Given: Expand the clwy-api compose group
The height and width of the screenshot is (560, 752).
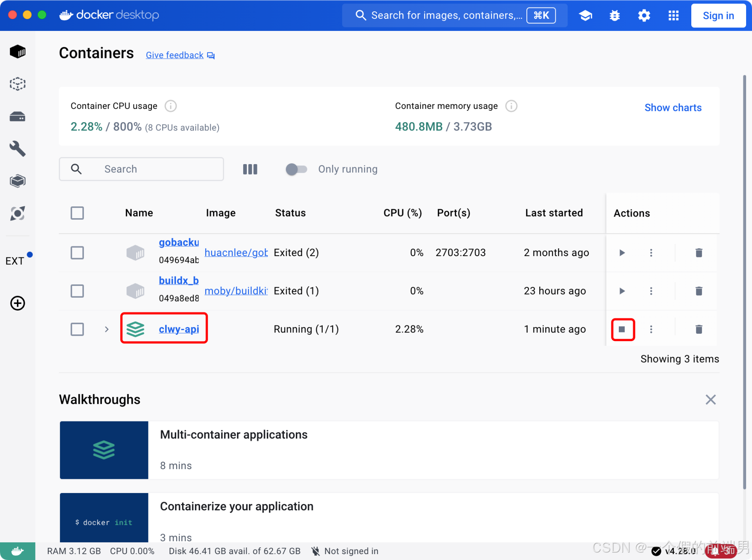Looking at the screenshot, I should pos(107,329).
